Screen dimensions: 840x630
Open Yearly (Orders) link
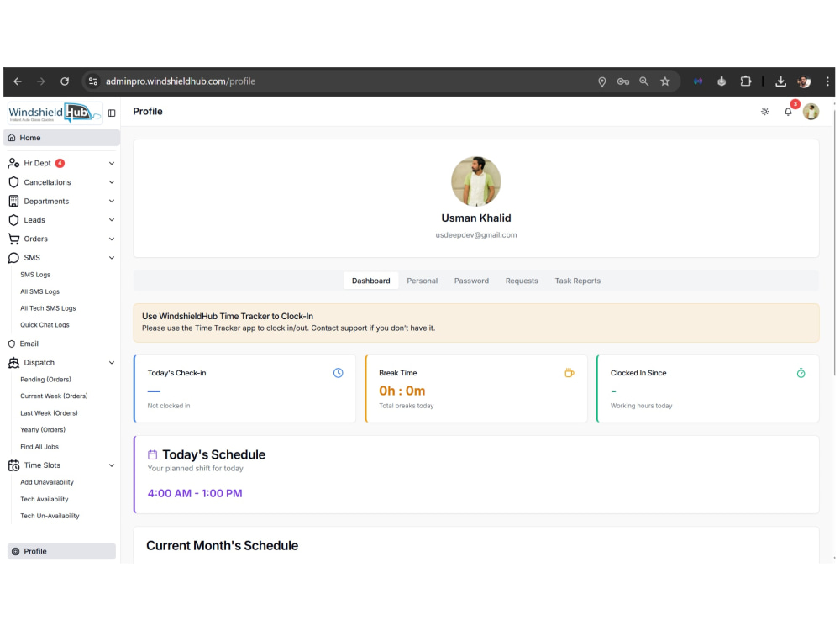point(43,430)
